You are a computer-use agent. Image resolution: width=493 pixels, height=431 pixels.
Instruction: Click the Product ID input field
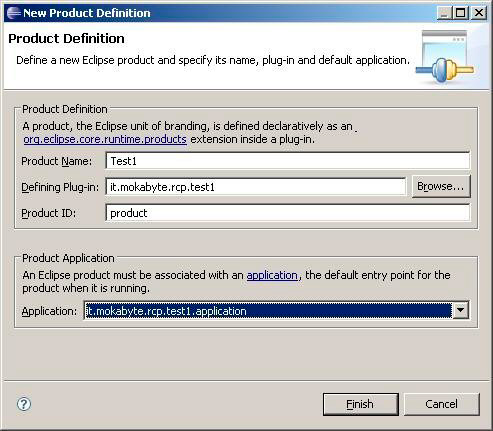(288, 213)
